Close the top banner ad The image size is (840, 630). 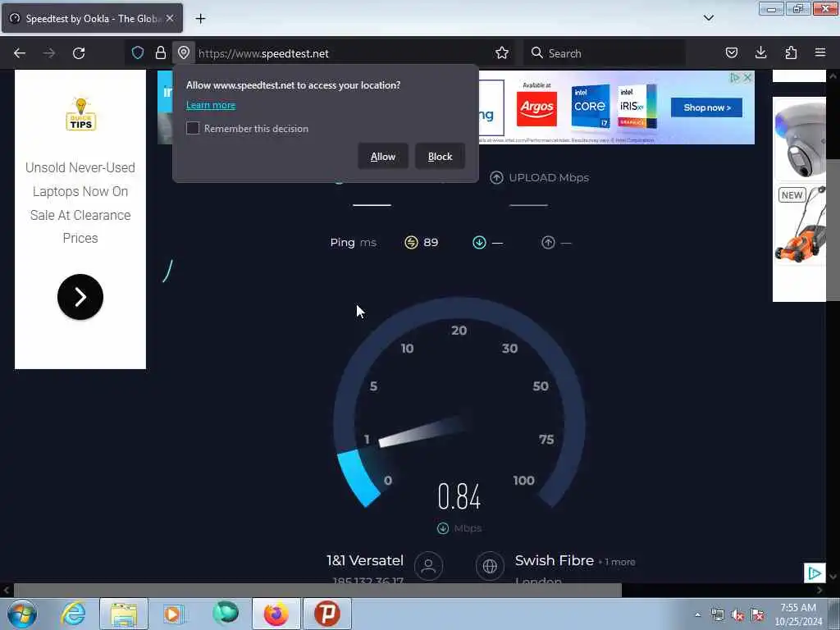pos(748,78)
